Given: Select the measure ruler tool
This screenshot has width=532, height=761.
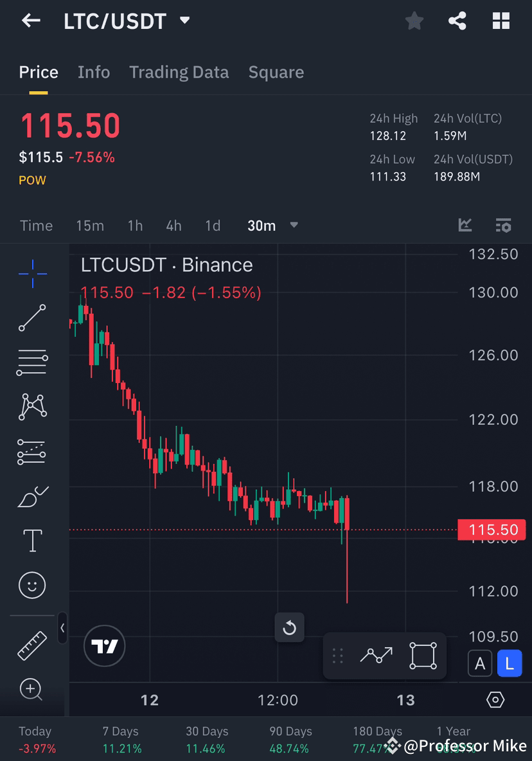Looking at the screenshot, I should pos(31,645).
